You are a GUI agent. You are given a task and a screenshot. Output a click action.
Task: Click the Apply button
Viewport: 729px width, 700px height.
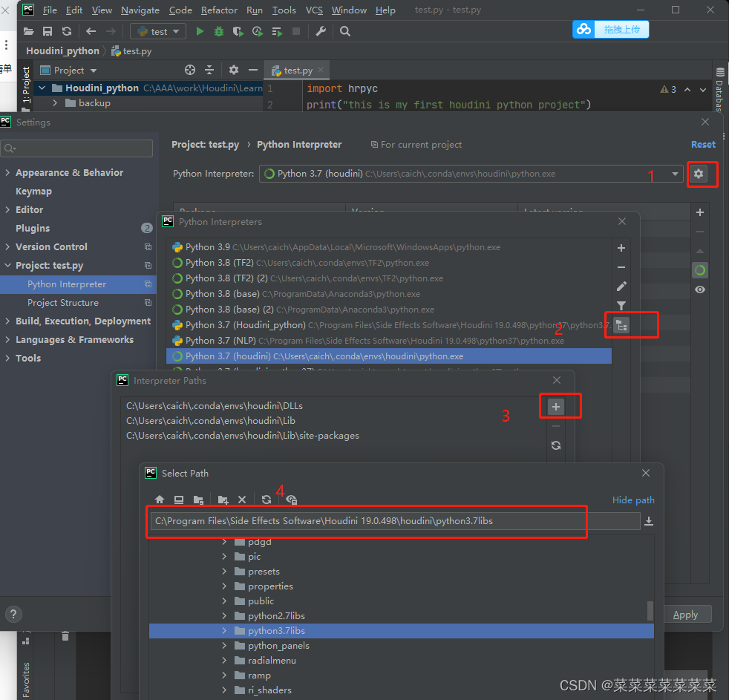tap(685, 615)
